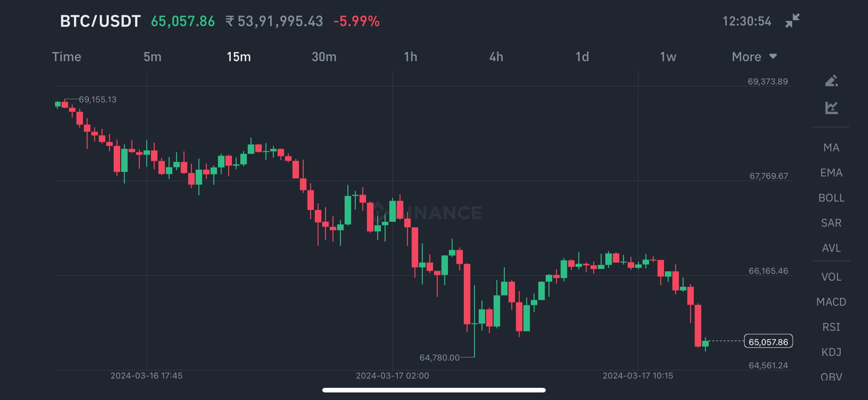Select the 15m timeframe
This screenshot has width=868, height=400.
point(238,57)
